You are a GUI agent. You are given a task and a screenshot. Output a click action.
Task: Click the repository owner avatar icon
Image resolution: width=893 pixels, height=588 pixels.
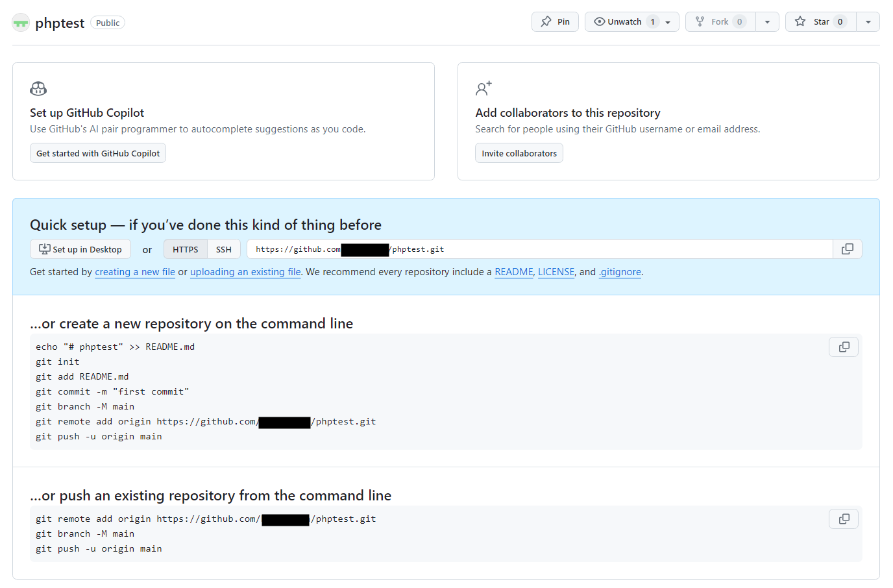(21, 23)
